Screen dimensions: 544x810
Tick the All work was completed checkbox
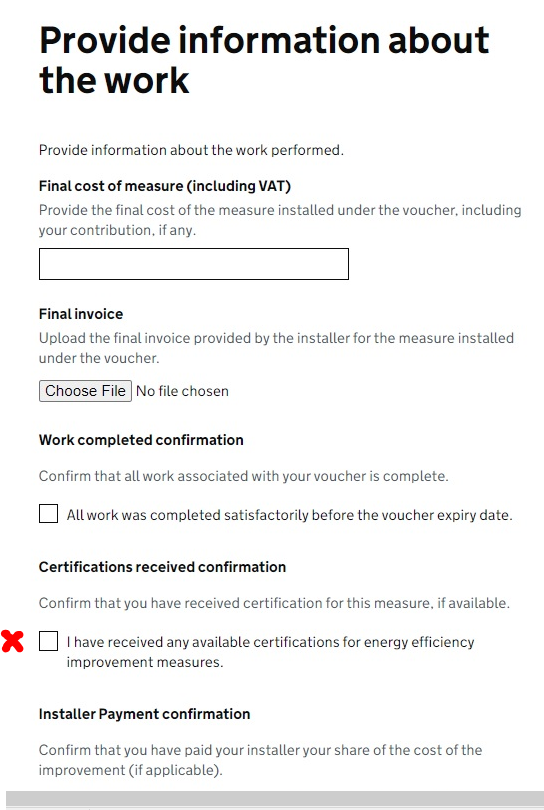pos(49,513)
